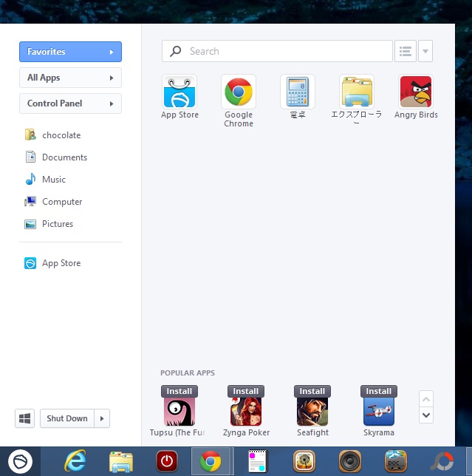472x476 pixels.
Task: Open the red circular-arrow app in taskbar
Action: 442,461
